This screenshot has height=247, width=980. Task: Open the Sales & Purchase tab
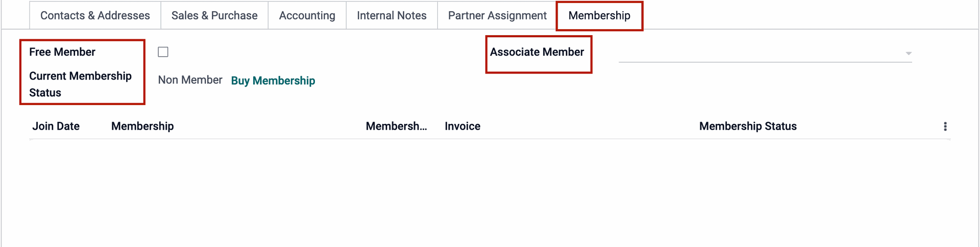(x=214, y=15)
